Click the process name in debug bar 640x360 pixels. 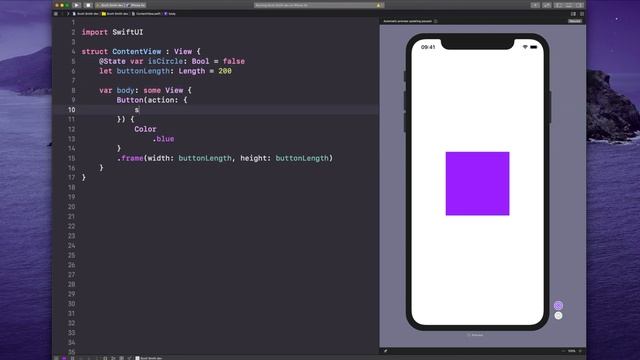[151, 358]
